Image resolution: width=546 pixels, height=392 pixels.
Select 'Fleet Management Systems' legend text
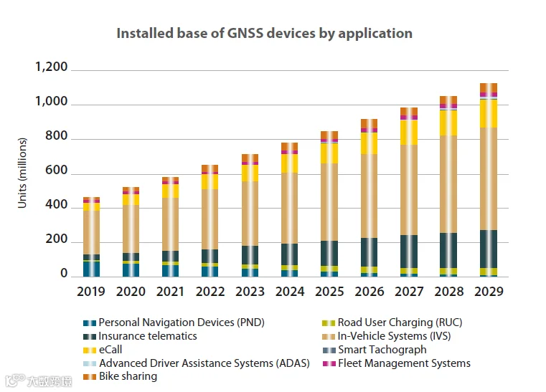coord(404,363)
